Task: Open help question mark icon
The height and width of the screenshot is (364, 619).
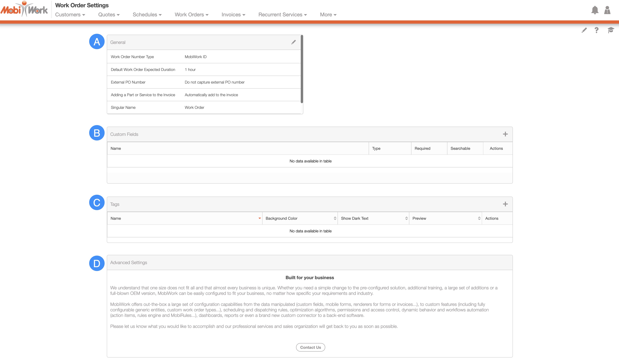Action: (x=596, y=30)
